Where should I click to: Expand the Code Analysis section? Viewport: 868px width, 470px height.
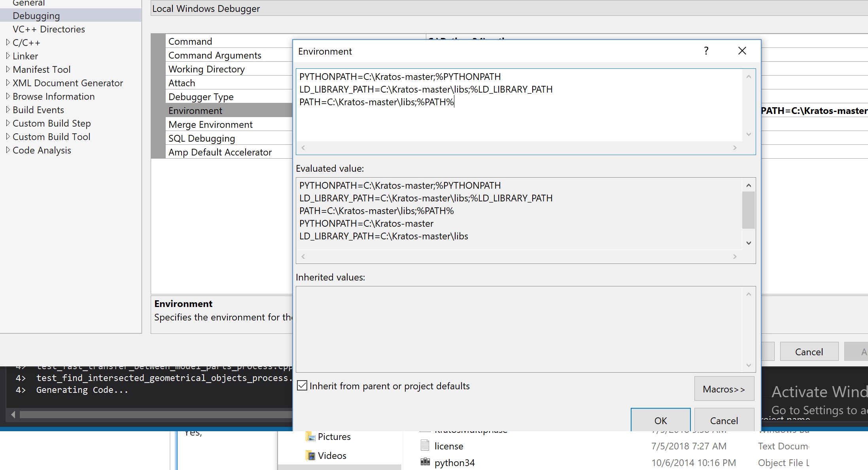point(8,150)
